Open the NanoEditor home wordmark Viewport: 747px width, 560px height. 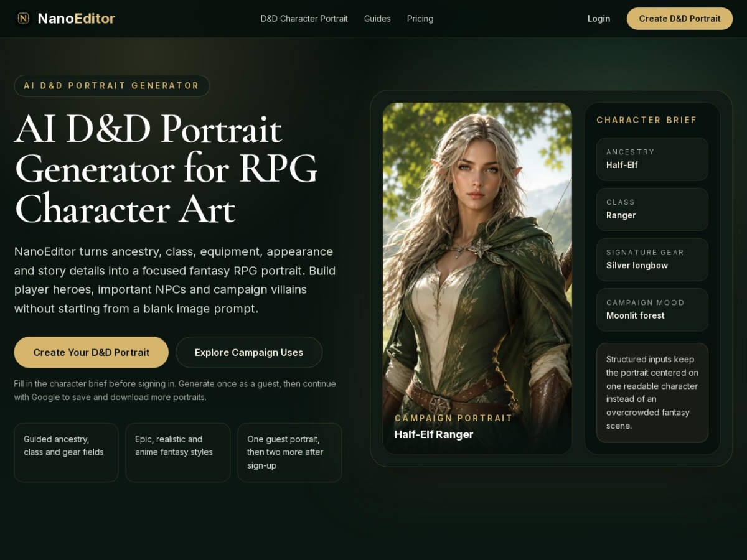(x=76, y=19)
